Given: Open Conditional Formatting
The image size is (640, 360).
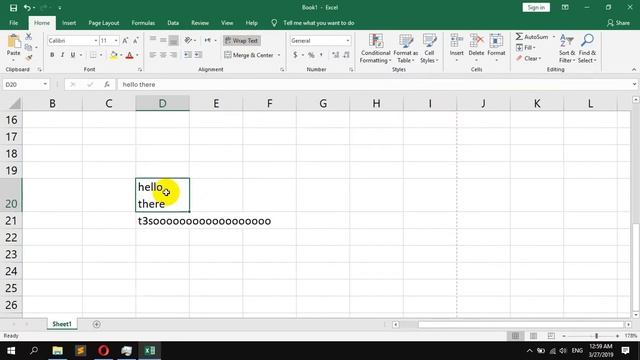Looking at the screenshot, I should [x=376, y=48].
